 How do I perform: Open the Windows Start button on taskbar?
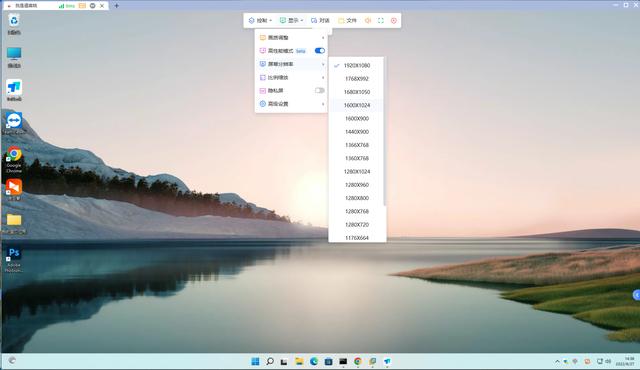click(x=256, y=361)
